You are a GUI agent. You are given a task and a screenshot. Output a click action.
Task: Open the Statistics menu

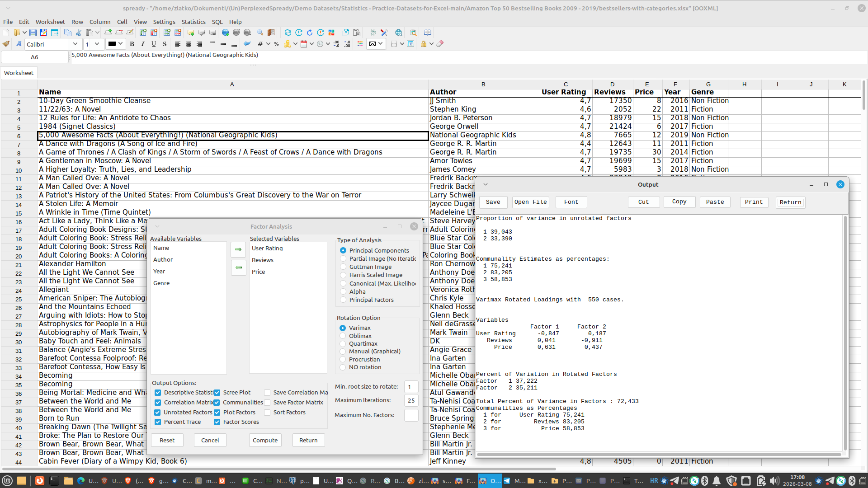pos(193,22)
